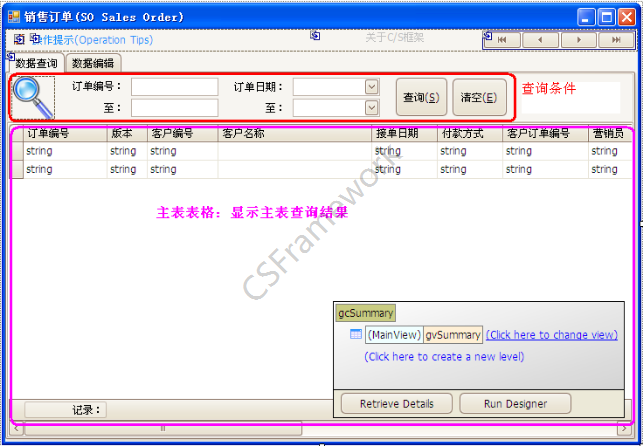Screen dimensions: 643x446
Task: Open the second order date dropdown after 至
Action: 372,108
